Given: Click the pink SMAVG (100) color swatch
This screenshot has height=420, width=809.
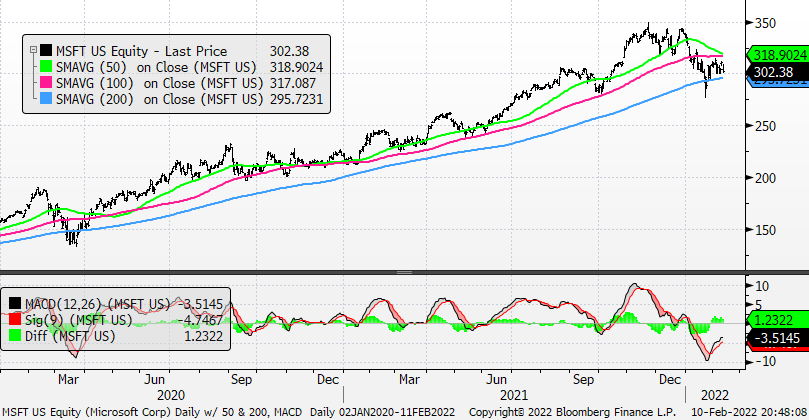Looking at the screenshot, I should (46, 83).
